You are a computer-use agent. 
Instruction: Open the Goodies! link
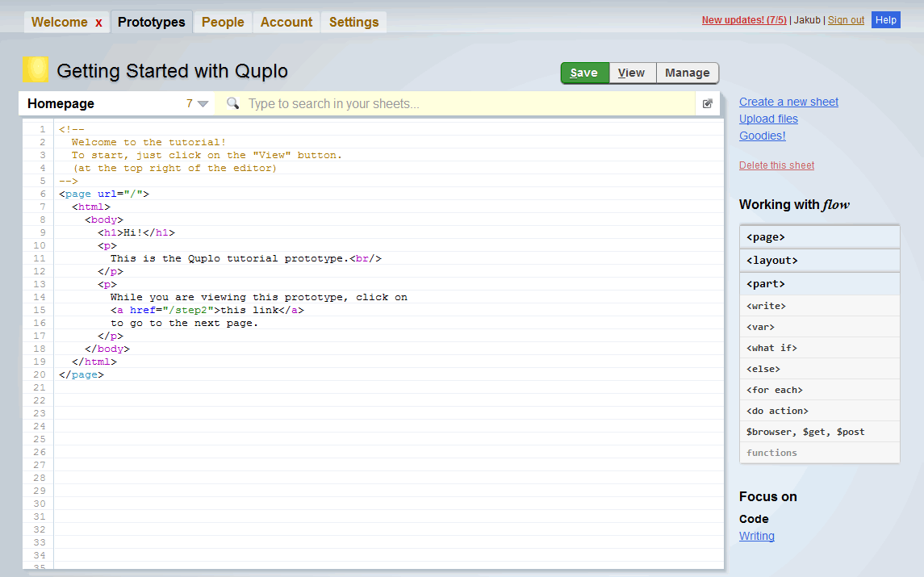[x=763, y=136]
